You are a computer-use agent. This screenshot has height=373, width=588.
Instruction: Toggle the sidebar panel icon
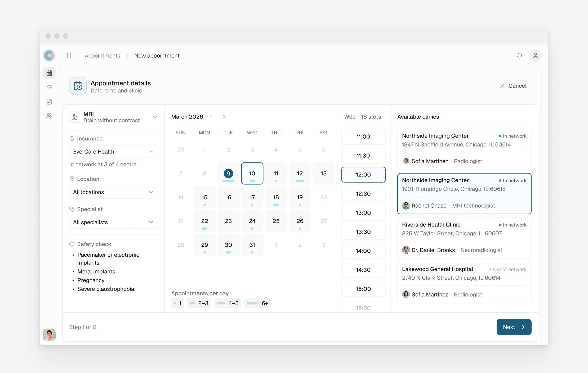point(68,56)
